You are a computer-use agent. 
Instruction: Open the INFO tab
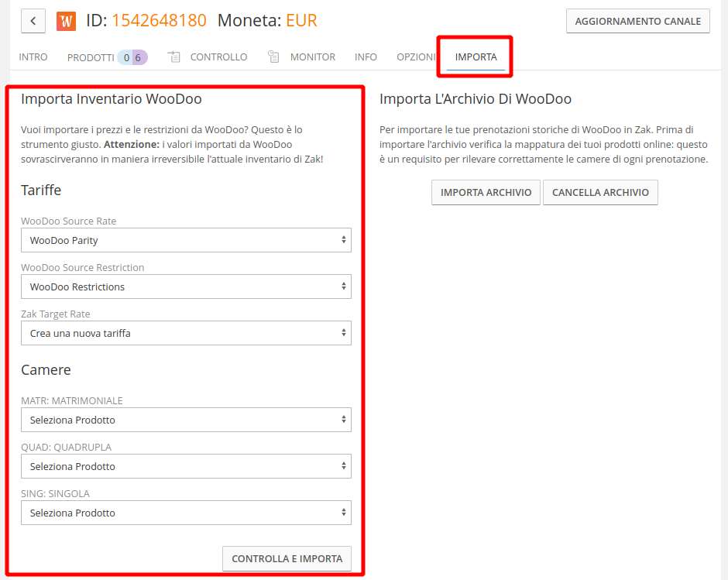click(x=366, y=57)
